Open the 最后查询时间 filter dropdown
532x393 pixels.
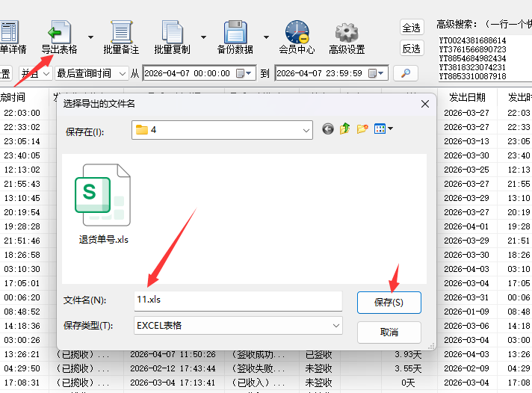coord(120,73)
